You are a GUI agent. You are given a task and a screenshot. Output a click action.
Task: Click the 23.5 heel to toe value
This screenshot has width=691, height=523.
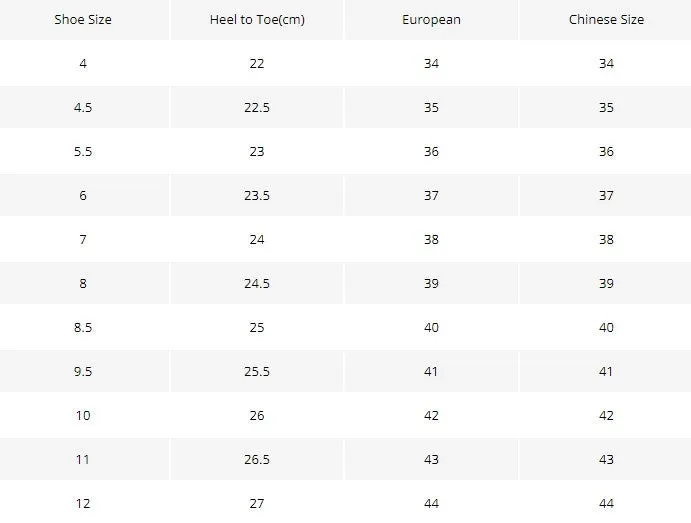pyautogui.click(x=257, y=195)
